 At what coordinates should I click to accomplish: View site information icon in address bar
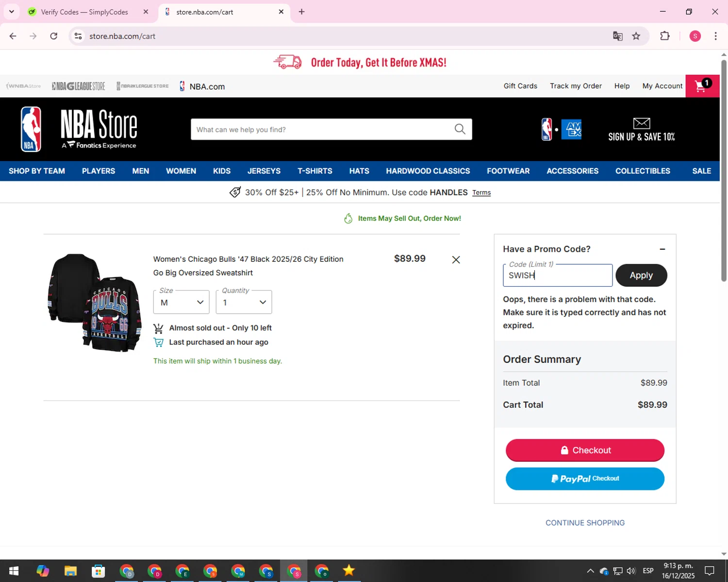click(x=78, y=36)
